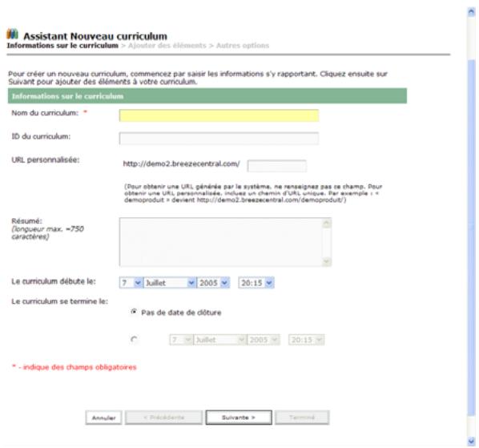Screen dimensions: 479x448
Task: Click the Ajouter des éléments breadcrumb step
Action: point(167,46)
